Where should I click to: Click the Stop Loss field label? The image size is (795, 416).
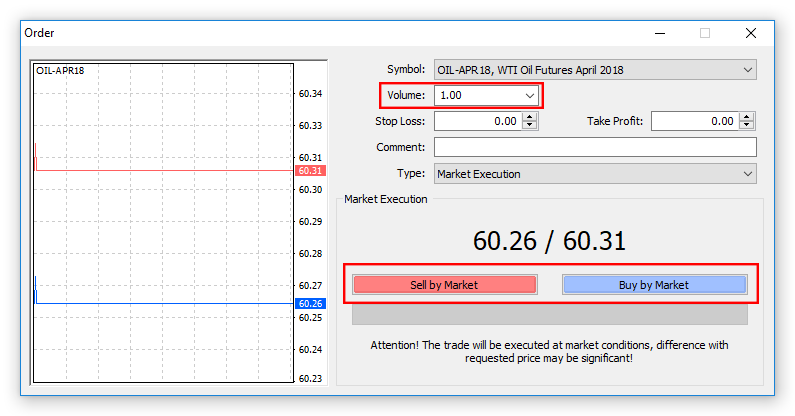[400, 121]
